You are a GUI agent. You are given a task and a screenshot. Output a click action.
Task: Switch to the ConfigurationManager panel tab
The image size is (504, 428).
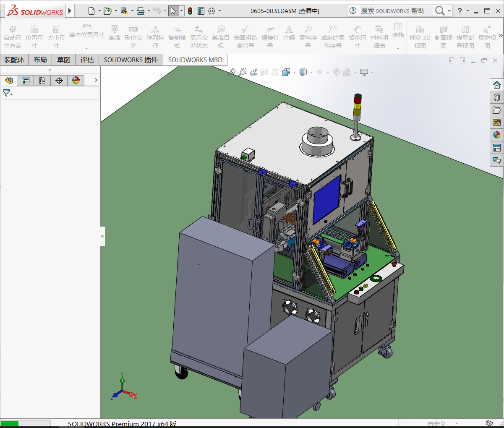(x=42, y=81)
